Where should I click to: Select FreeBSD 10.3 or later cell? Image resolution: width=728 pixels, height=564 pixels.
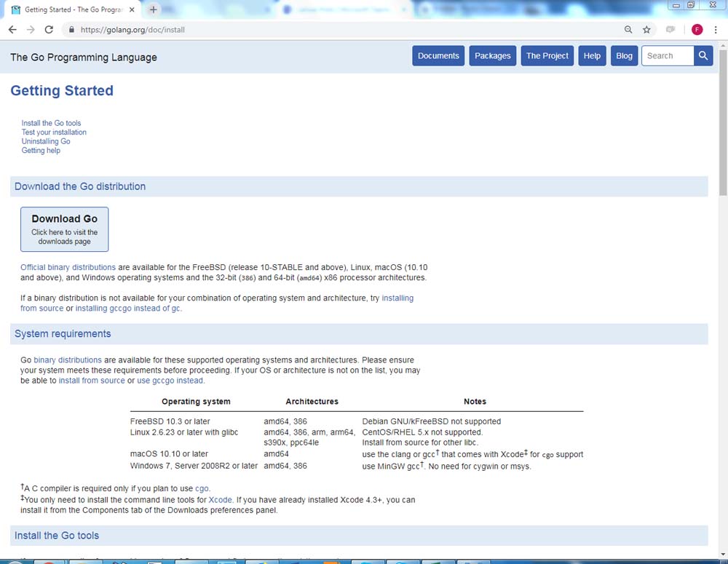170,421
